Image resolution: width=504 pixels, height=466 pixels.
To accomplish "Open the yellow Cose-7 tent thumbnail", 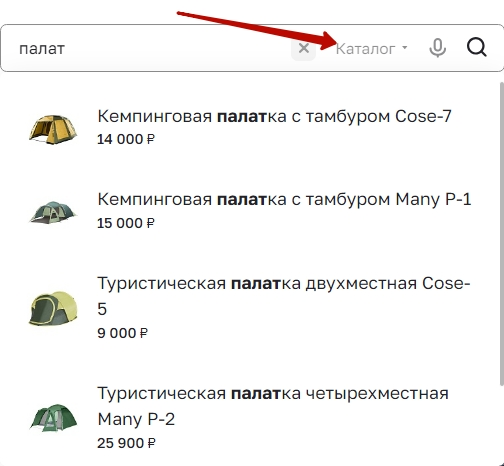I will click(x=53, y=130).
